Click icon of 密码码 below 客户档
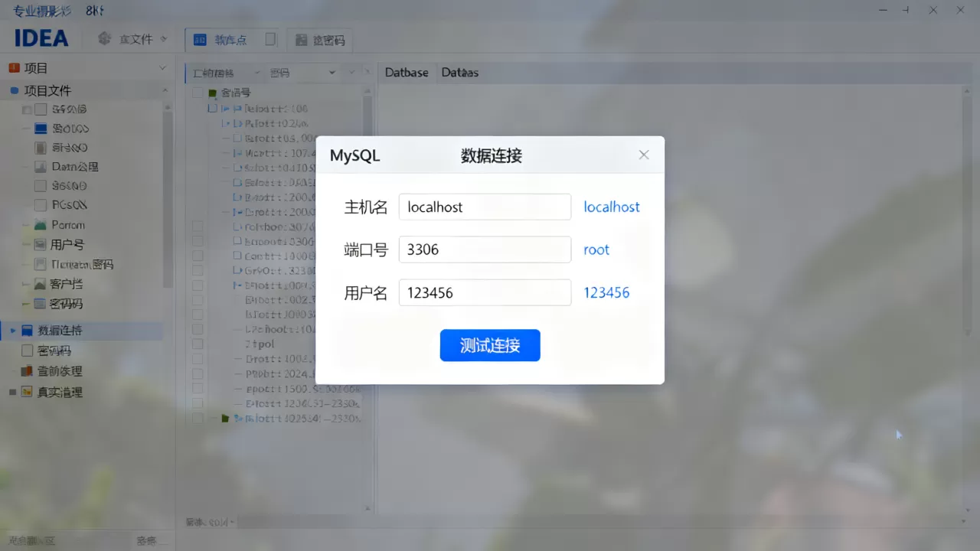This screenshot has height=551, width=980. click(x=41, y=304)
